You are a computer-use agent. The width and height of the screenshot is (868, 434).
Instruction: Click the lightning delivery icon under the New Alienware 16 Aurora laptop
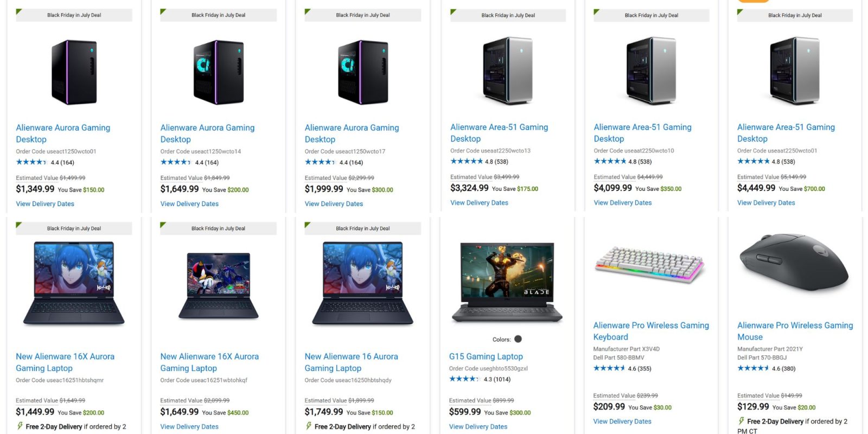coord(308,426)
